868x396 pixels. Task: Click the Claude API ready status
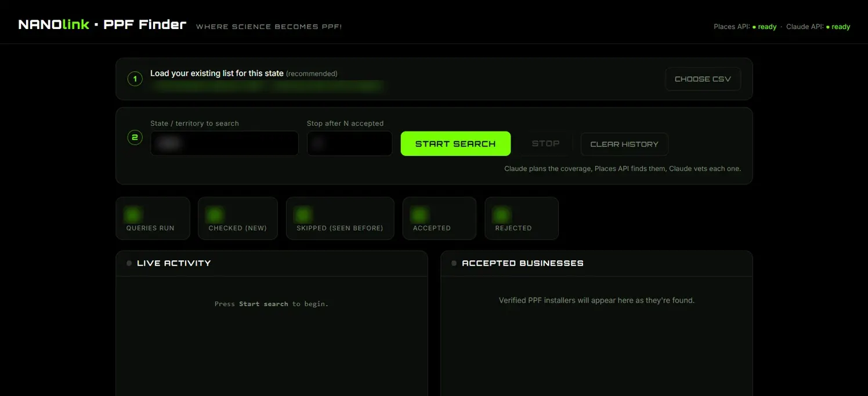click(x=818, y=27)
